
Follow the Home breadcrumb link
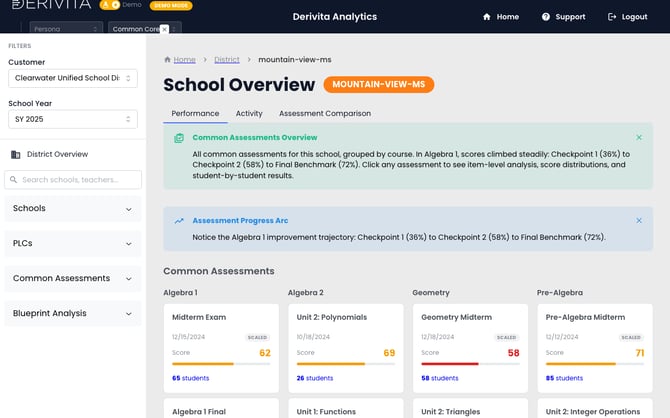click(185, 59)
